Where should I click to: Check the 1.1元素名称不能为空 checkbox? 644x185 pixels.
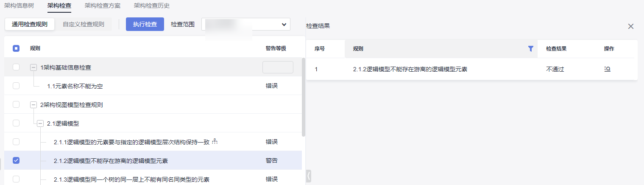click(x=16, y=86)
